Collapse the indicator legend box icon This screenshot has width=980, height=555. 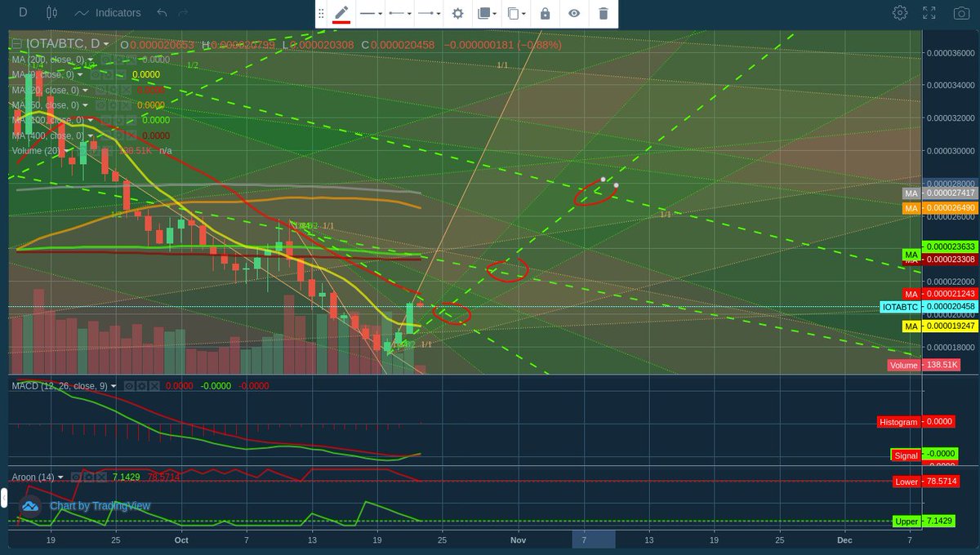click(x=16, y=44)
